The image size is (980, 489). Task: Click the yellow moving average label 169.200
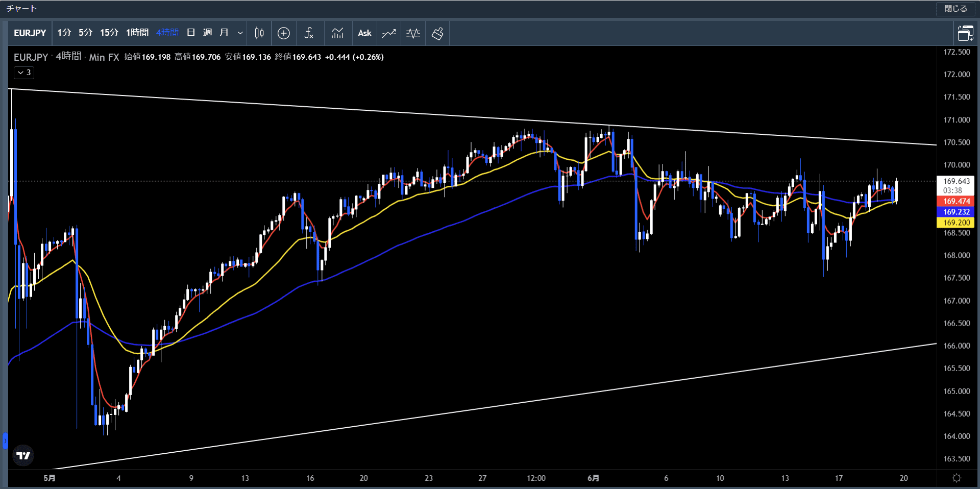point(955,223)
